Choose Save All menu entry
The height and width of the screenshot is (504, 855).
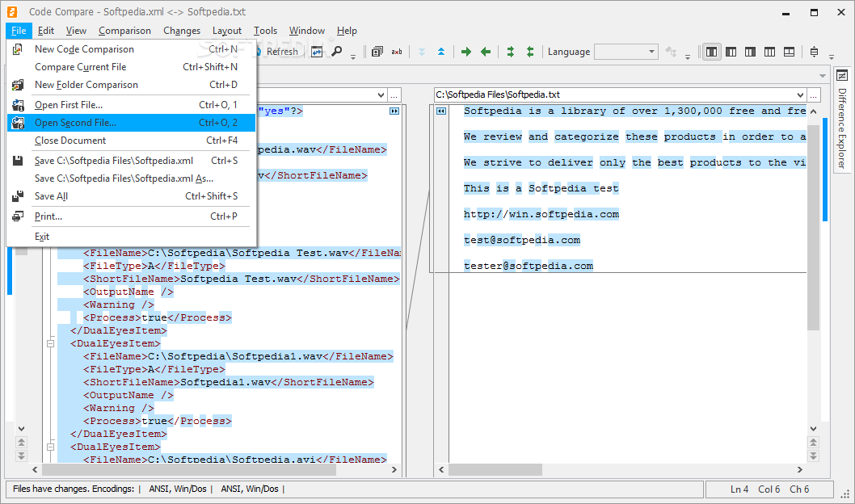pos(131,196)
